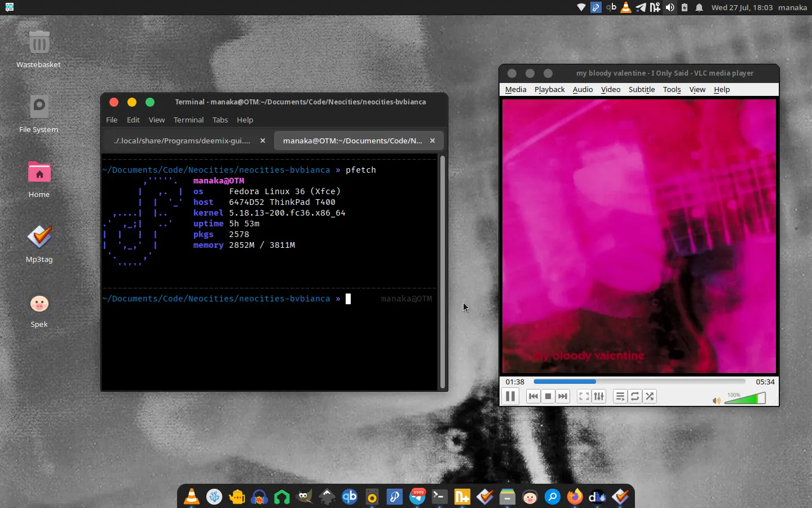Screen dimensions: 812x508
Task: Open VLC extended settings (equalizer icon)
Action: click(x=599, y=396)
